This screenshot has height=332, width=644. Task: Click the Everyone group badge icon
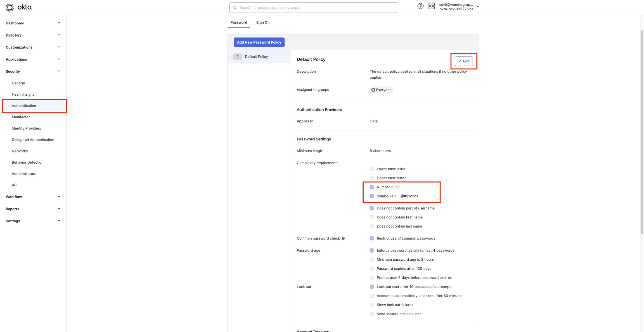(373, 90)
